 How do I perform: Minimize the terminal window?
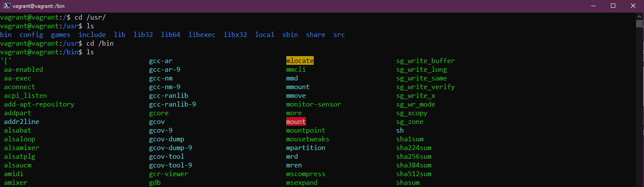(593, 6)
